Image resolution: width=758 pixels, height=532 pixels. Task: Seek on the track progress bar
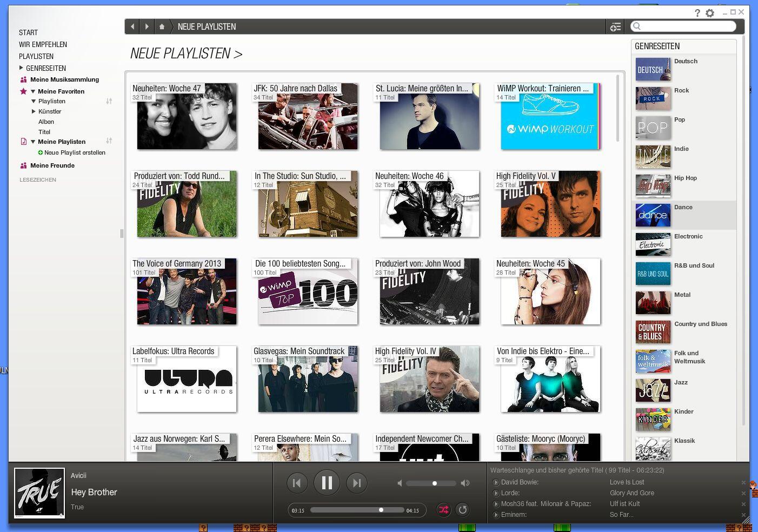click(357, 510)
